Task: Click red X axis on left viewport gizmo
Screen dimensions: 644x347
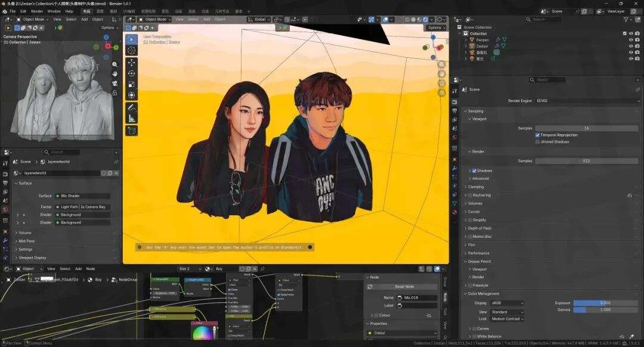Action: (108, 46)
